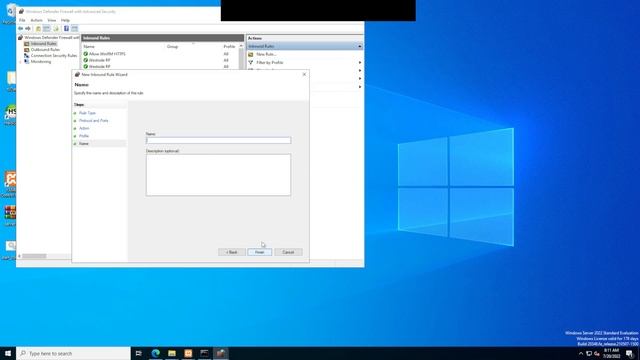Image resolution: width=640 pixels, height=360 pixels.
Task: Open the clock and date in the taskbar
Action: (611, 353)
